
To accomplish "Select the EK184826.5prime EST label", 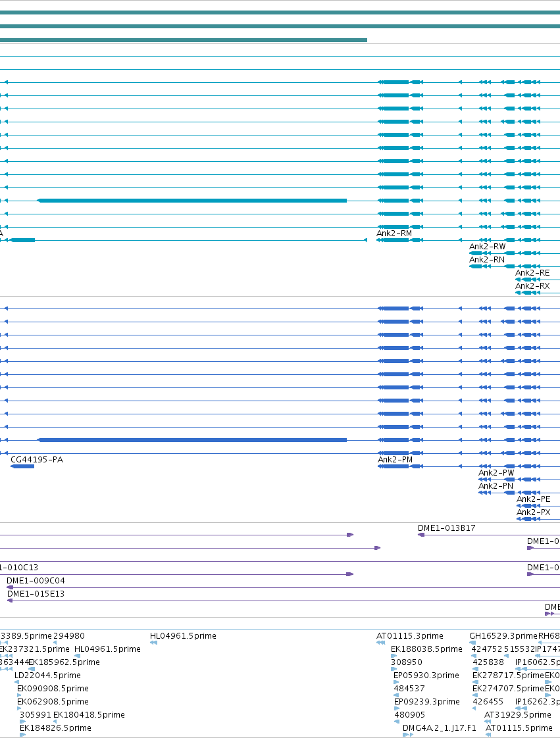I will coord(55,728).
